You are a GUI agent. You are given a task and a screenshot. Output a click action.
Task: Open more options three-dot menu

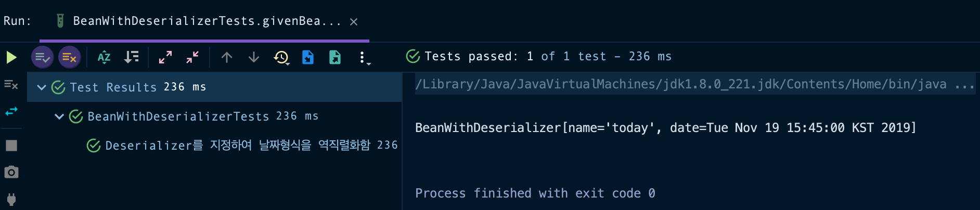pos(363,58)
